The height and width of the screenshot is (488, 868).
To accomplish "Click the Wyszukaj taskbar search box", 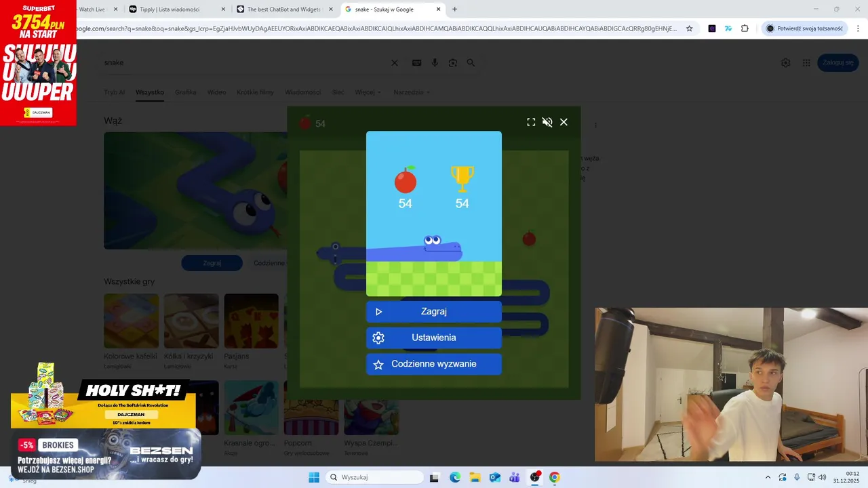I will (x=374, y=477).
